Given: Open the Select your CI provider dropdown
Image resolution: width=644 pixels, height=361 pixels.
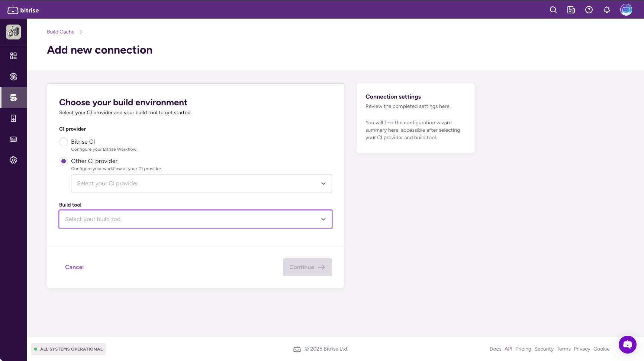Looking at the screenshot, I should 201,183.
